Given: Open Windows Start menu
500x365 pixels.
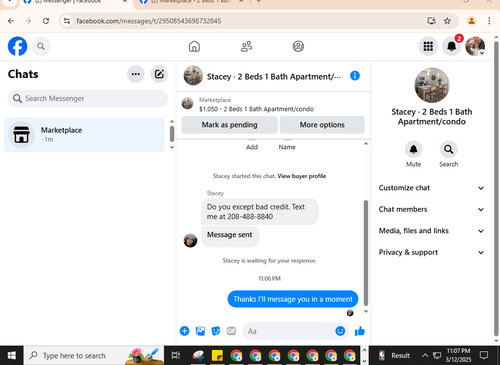Looking at the screenshot, I should (x=11, y=355).
